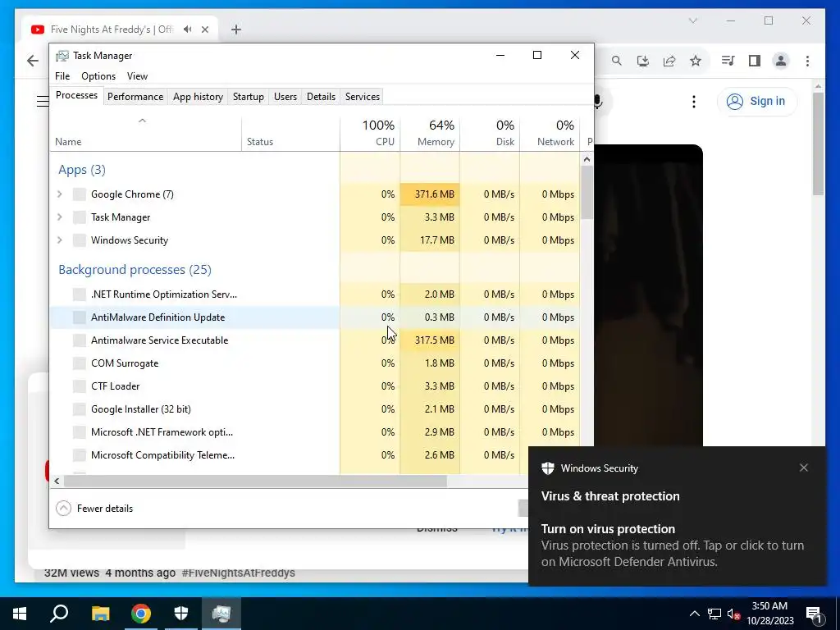Image resolution: width=840 pixels, height=630 pixels.
Task: Open Windows taskbar search
Action: pos(59,614)
